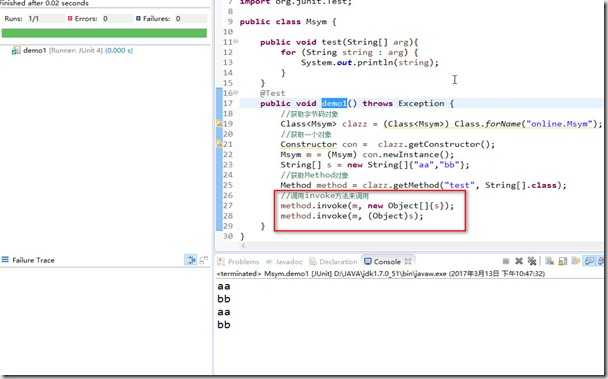Toggle Scroll Lock in the Console toolbar

[563, 261]
